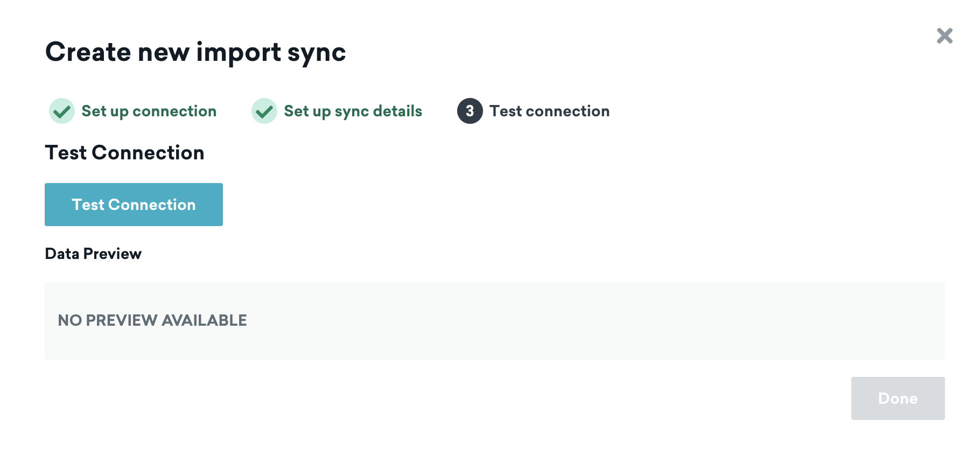Click the word AVAILABLE in preview message
This screenshot has width=980, height=456.
(x=205, y=320)
